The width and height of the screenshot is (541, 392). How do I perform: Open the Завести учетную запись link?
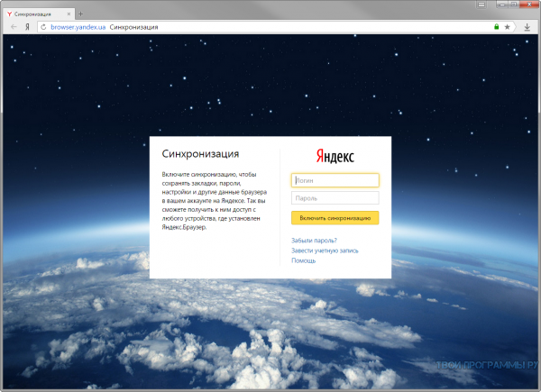(325, 251)
